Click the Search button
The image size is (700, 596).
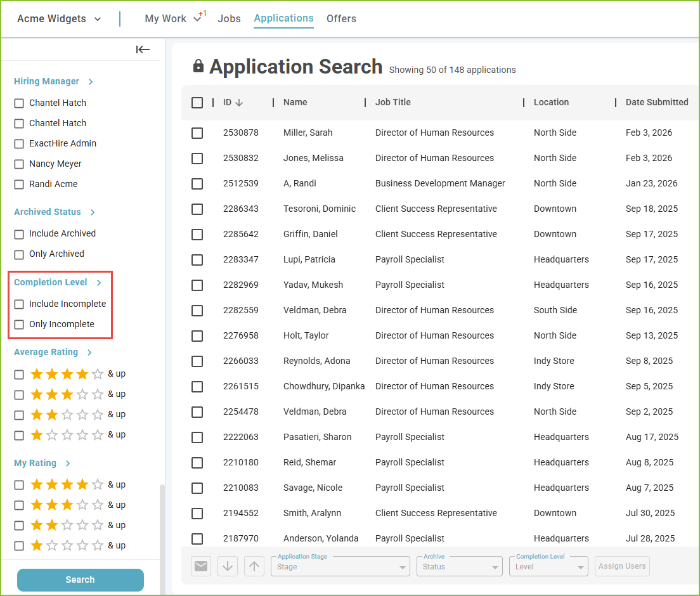pos(81,580)
